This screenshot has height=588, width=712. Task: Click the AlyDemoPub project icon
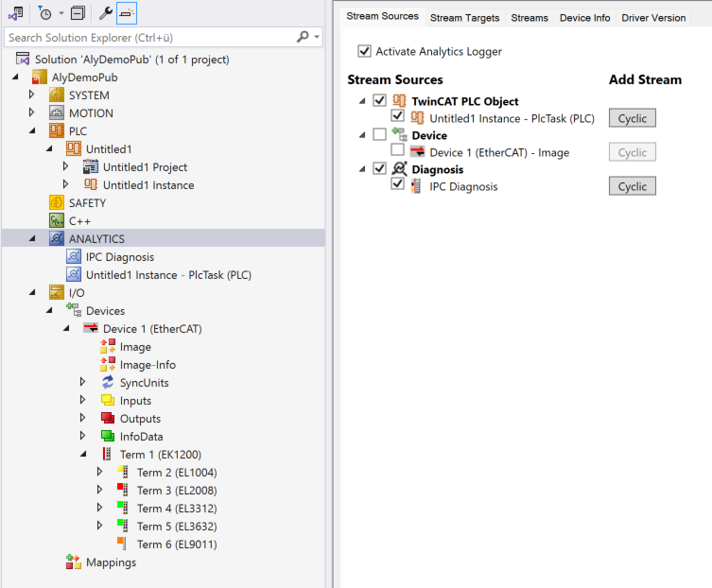point(40,78)
